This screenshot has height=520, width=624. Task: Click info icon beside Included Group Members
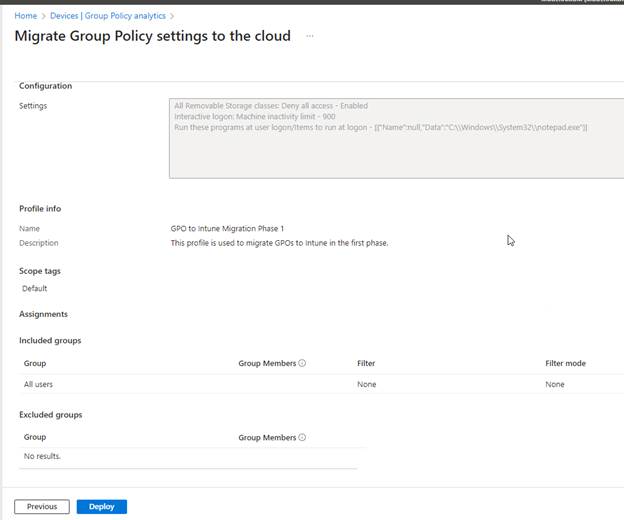[x=302, y=364]
